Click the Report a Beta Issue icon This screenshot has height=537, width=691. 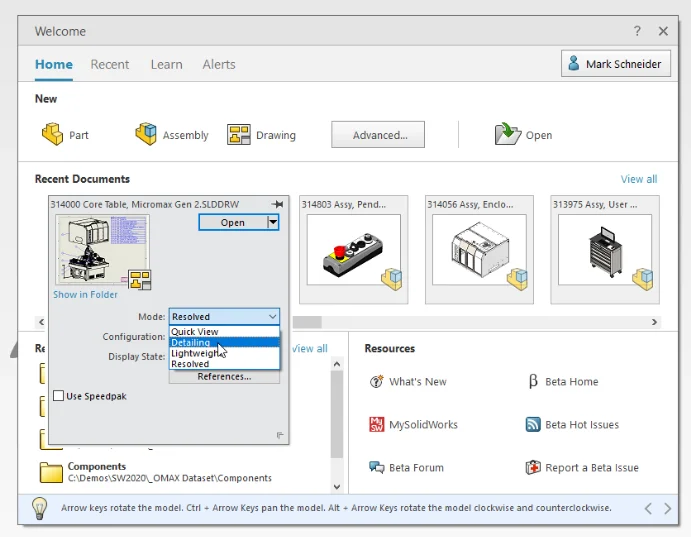[x=533, y=467]
